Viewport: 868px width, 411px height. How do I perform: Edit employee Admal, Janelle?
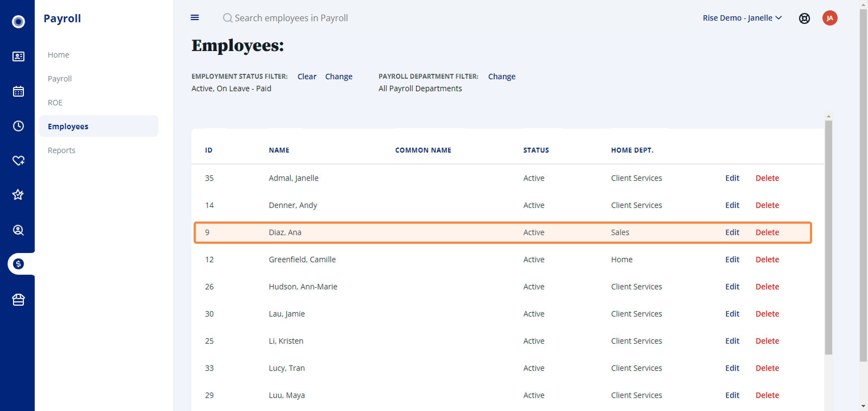(732, 178)
